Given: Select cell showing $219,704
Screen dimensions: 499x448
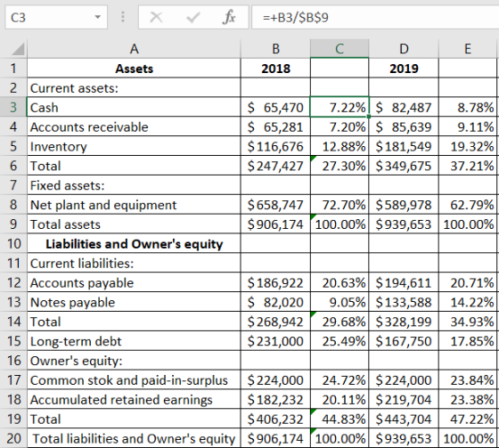Looking at the screenshot, I should coord(404,399).
